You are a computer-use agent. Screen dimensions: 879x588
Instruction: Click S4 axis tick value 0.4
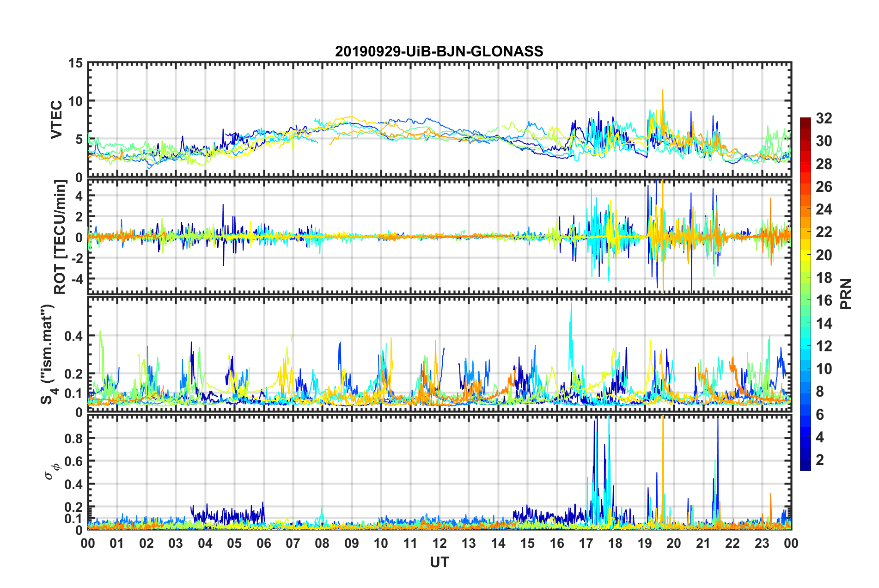(74, 336)
